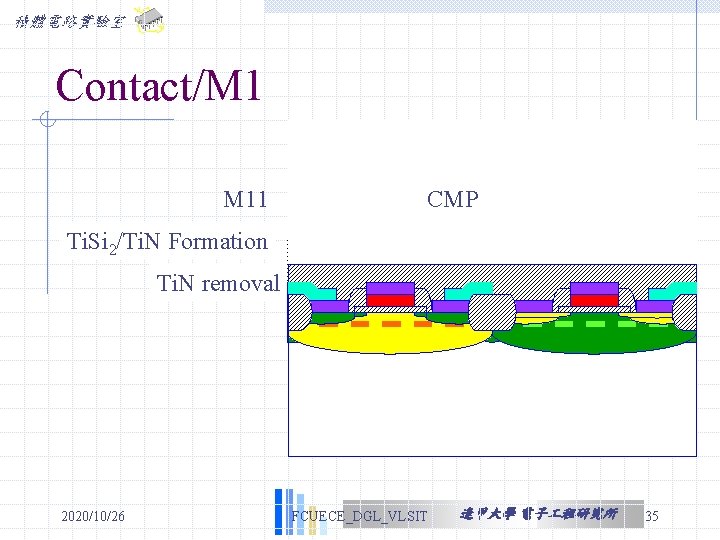Click the Chinese lab name at top-left
720x540 pixels.
(70, 22)
